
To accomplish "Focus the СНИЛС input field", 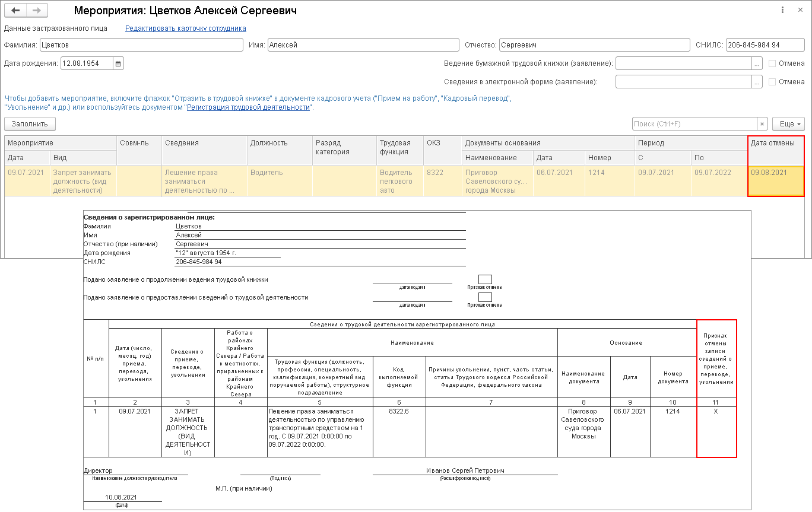I will [x=765, y=45].
